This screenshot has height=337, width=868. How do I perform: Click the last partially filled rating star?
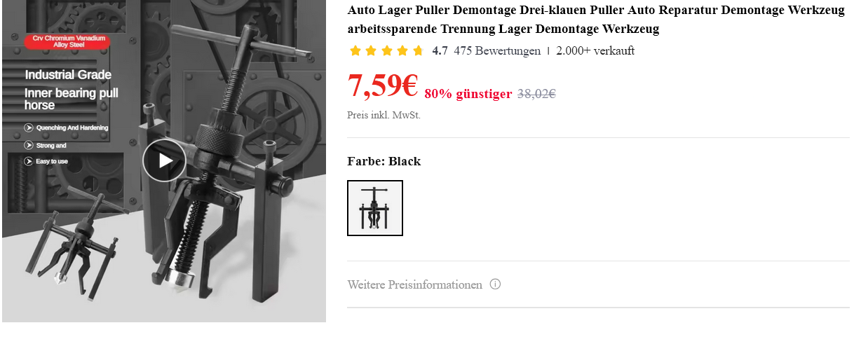[x=419, y=50]
